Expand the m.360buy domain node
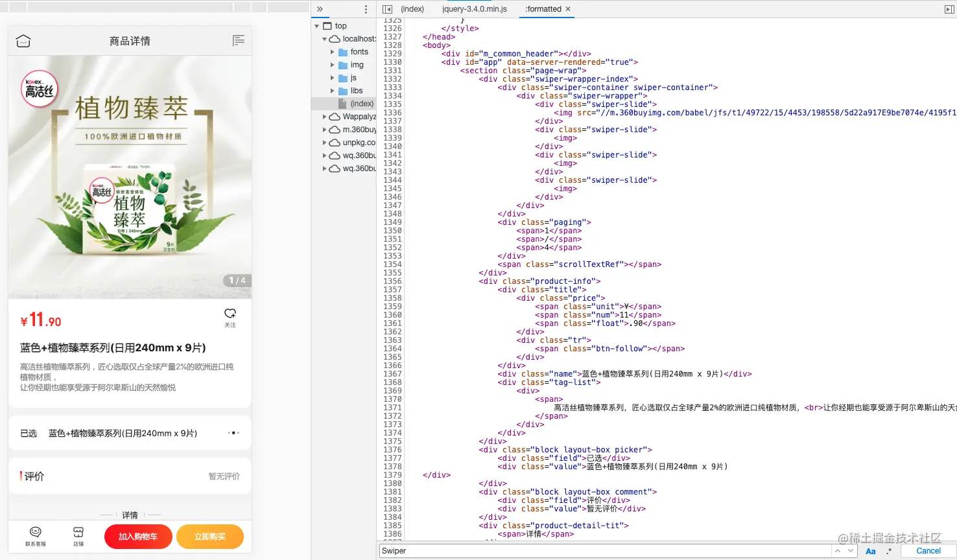Image resolution: width=957 pixels, height=560 pixels. pos(325,130)
